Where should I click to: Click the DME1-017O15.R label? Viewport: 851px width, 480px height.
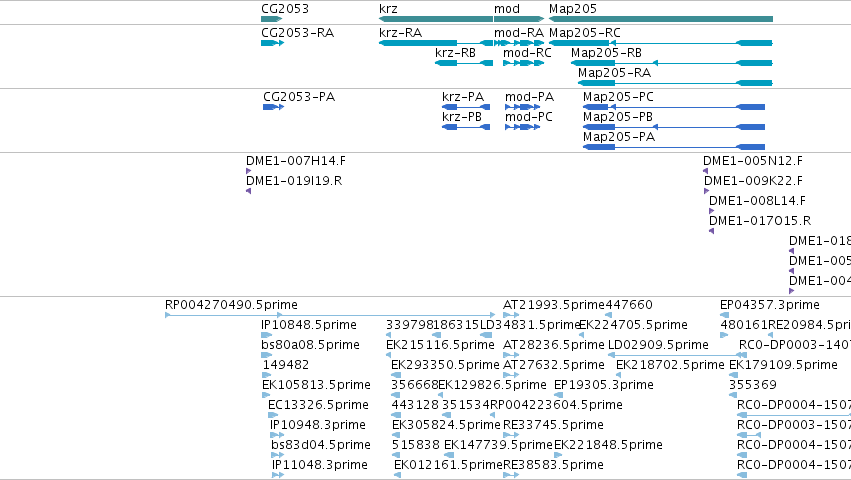[760, 222]
